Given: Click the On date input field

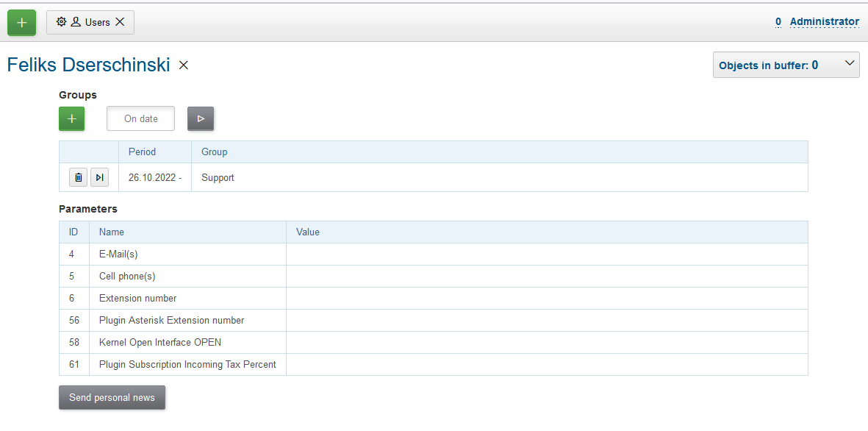Looking at the screenshot, I should click(x=140, y=118).
